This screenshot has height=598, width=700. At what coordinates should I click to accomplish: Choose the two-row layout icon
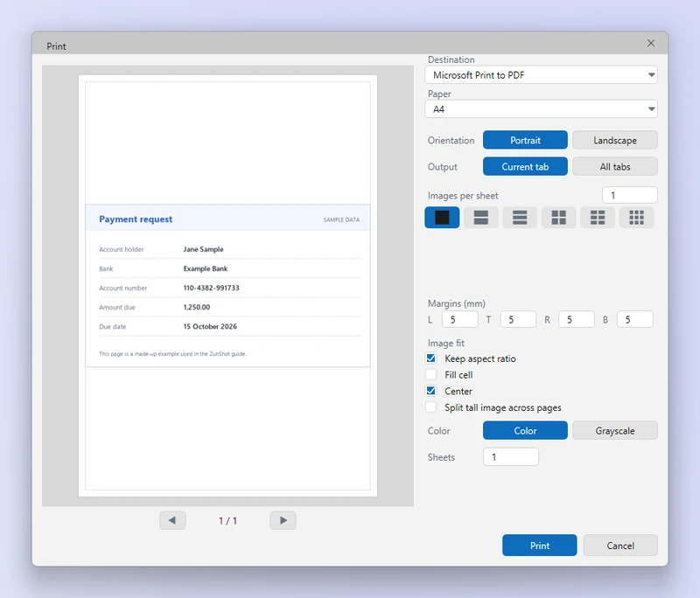(x=480, y=218)
